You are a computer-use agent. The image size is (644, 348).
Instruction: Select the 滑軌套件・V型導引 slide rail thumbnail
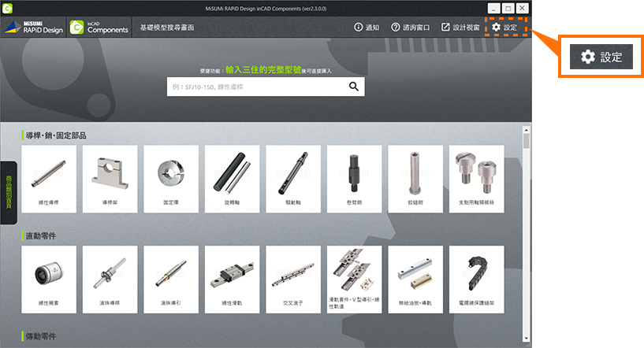coord(354,280)
